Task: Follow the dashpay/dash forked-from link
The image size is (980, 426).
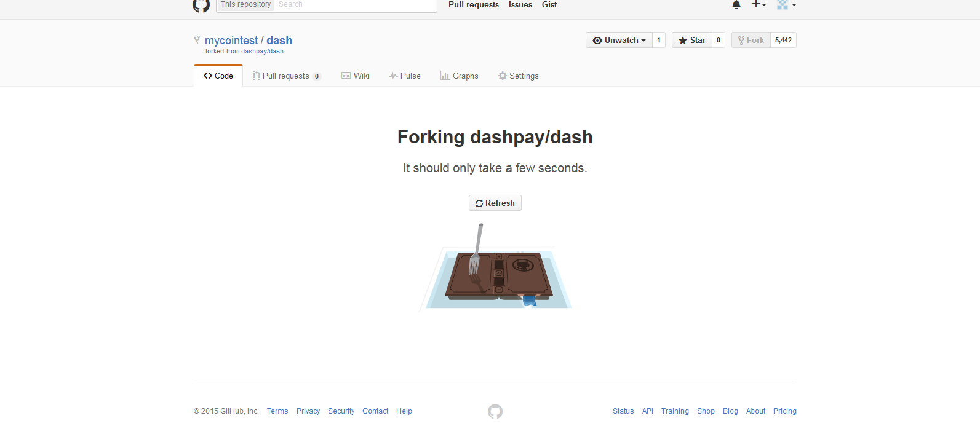Action: pos(262,52)
